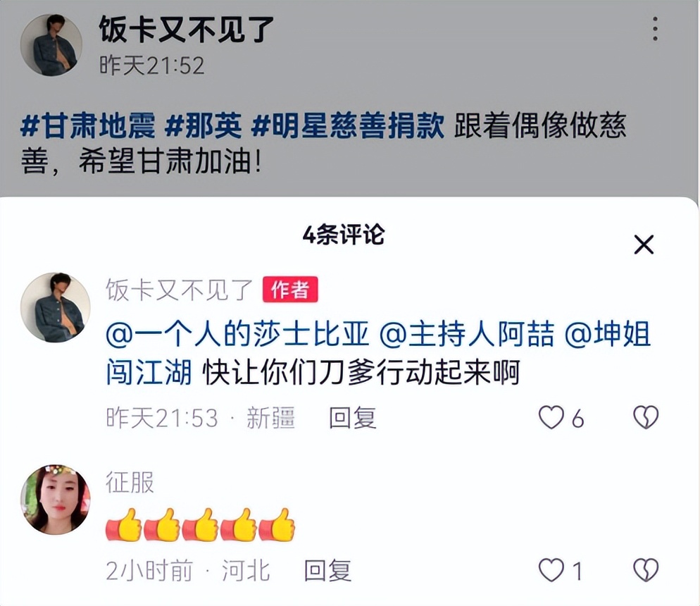View the 征服 commenter profile picture
Viewport: 700px width, 606px height.
pyautogui.click(x=56, y=500)
